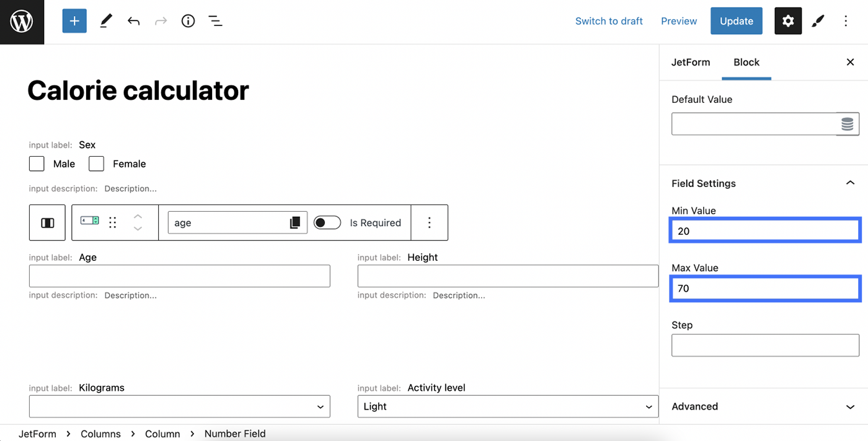Click the Update button

[x=736, y=21]
